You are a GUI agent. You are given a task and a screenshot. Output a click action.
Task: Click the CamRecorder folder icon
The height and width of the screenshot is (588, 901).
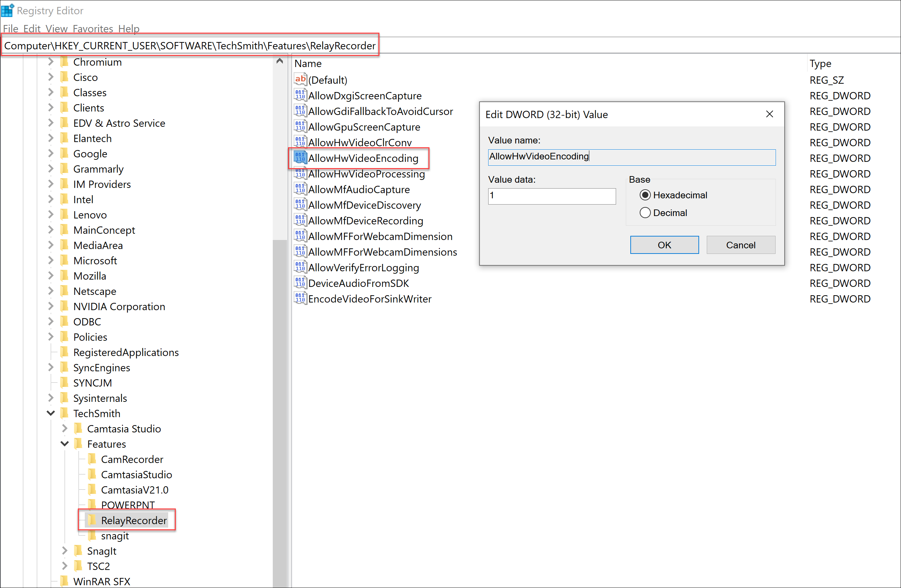92,458
